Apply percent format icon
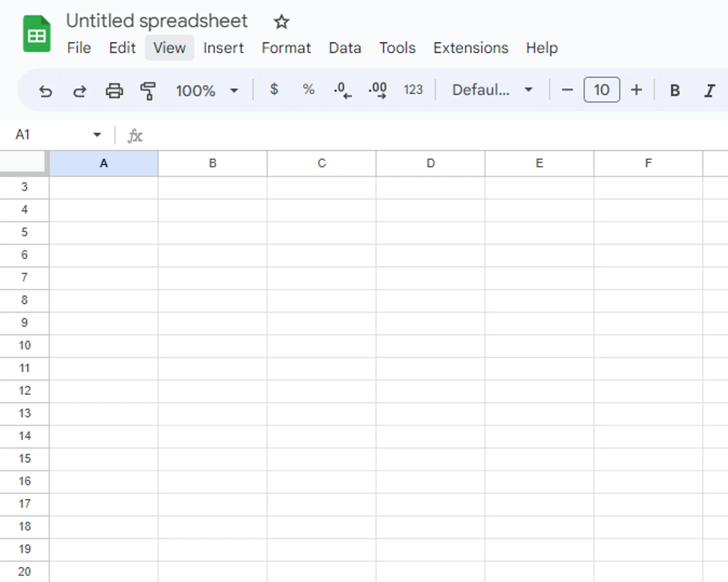Screen dimensions: 728x582 [x=308, y=90]
